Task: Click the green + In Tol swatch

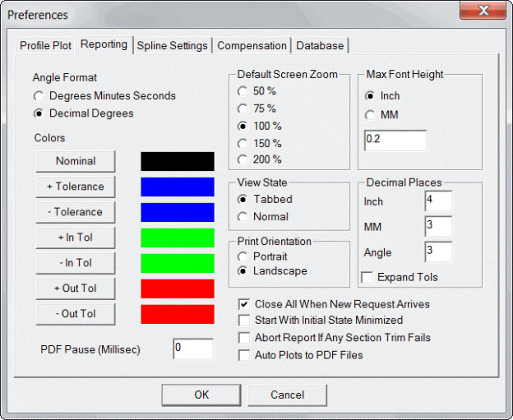Action: click(178, 238)
